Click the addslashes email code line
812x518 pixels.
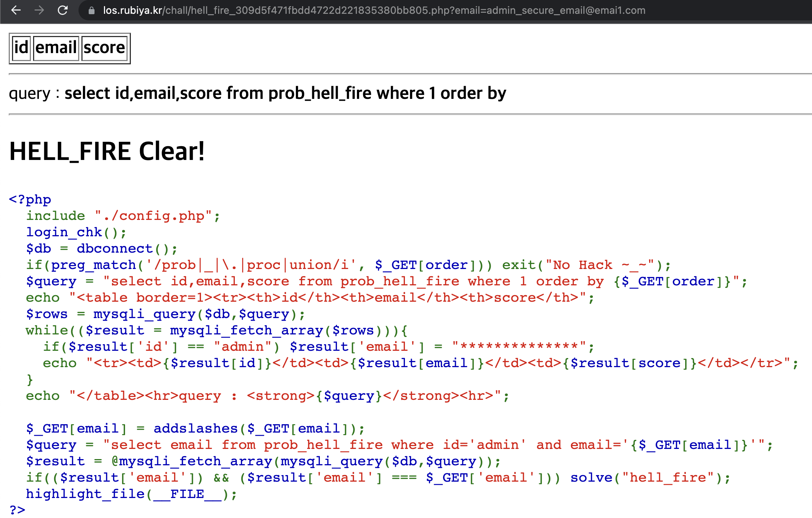tap(195, 429)
